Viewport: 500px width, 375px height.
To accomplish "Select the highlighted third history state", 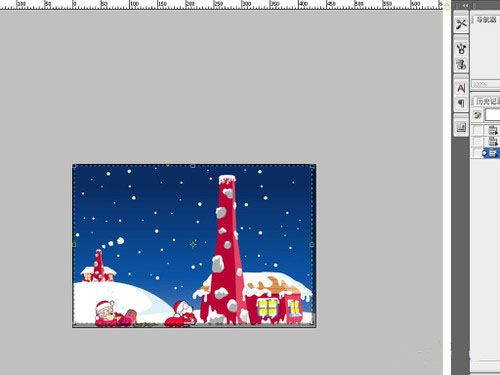I will [491, 153].
